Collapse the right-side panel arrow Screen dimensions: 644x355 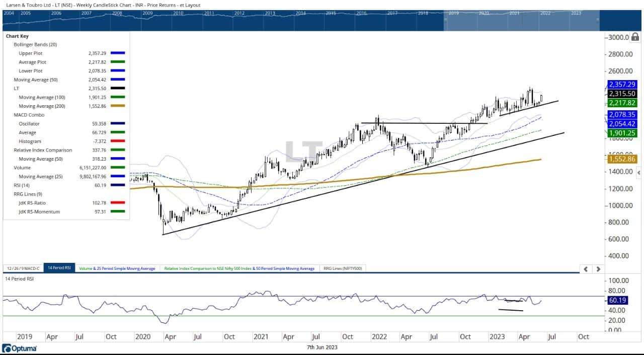[638, 173]
